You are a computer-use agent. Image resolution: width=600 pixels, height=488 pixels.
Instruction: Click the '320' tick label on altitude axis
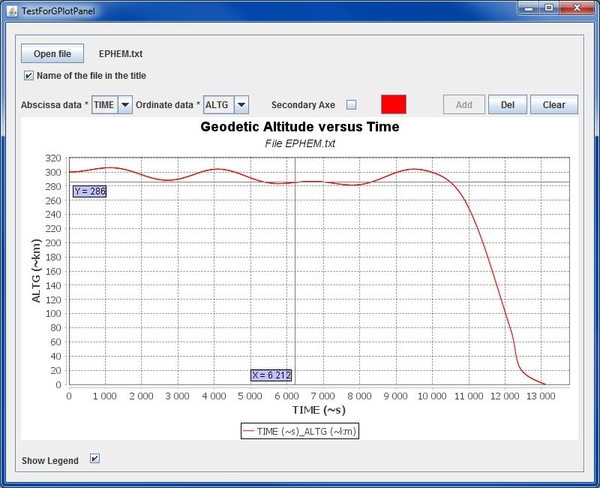click(x=53, y=158)
